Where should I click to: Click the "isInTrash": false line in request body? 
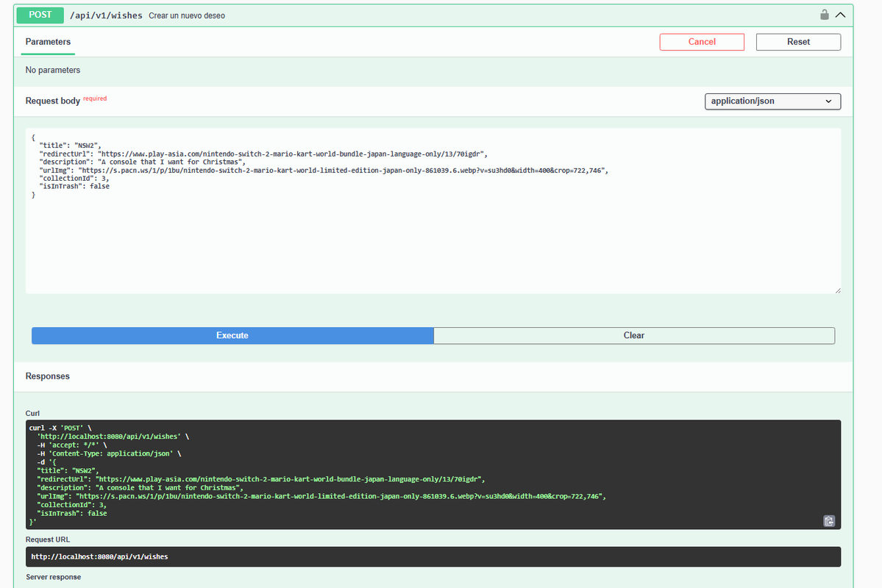[x=74, y=186]
